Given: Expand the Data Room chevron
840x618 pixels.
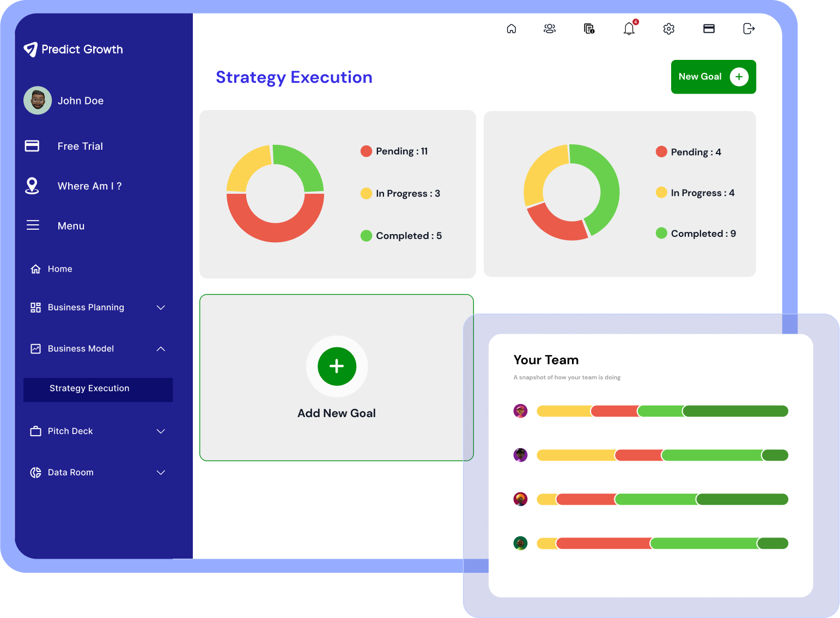Looking at the screenshot, I should pyautogui.click(x=161, y=473).
